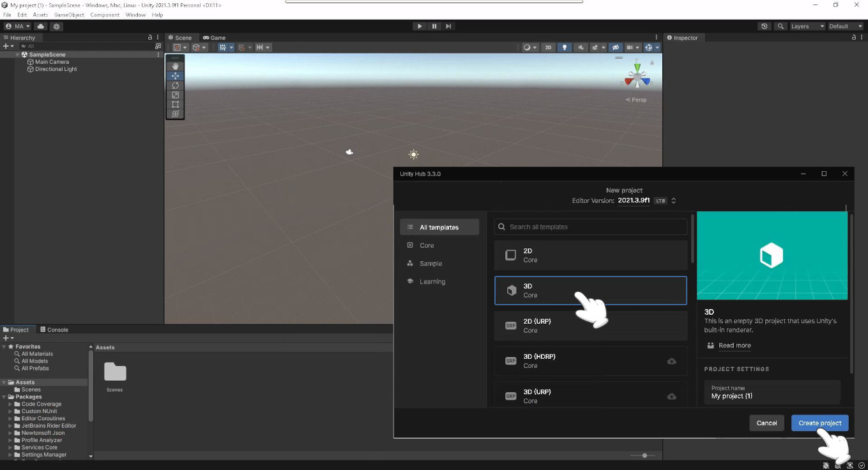This screenshot has width=868, height=470.
Task: Select the Rotate tool in Scene
Action: coord(175,86)
